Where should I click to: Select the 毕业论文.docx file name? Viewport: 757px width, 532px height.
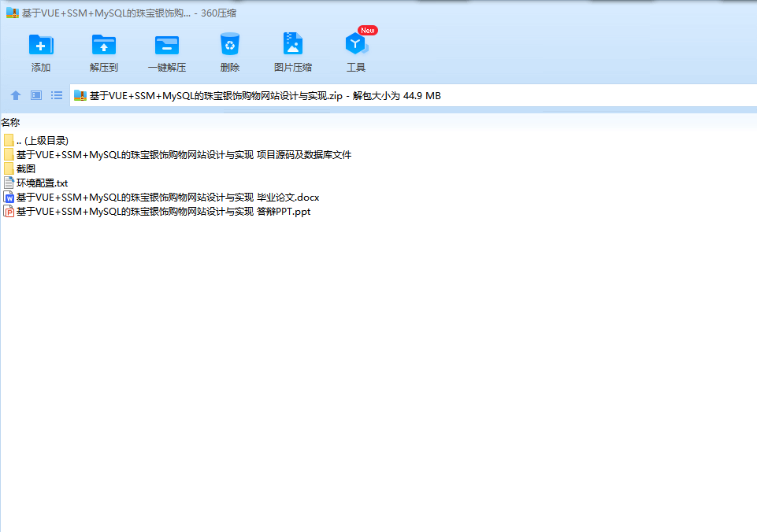pos(168,198)
